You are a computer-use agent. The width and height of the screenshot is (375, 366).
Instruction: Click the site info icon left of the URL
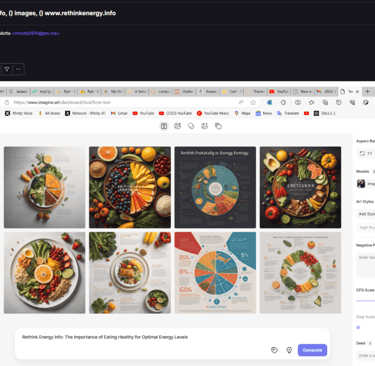[x=7, y=102]
